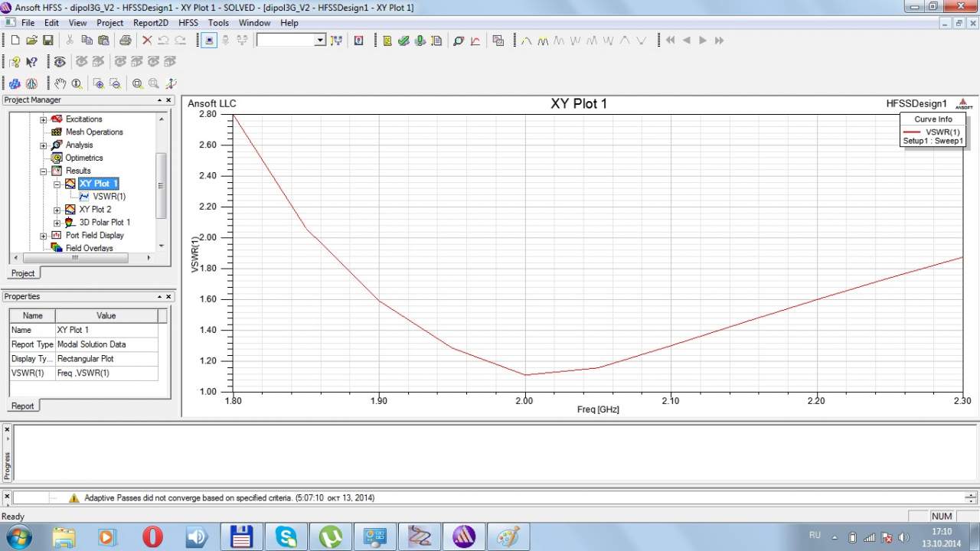Expand the Excitations tree node
Screen dimensions: 980x551
(44, 119)
